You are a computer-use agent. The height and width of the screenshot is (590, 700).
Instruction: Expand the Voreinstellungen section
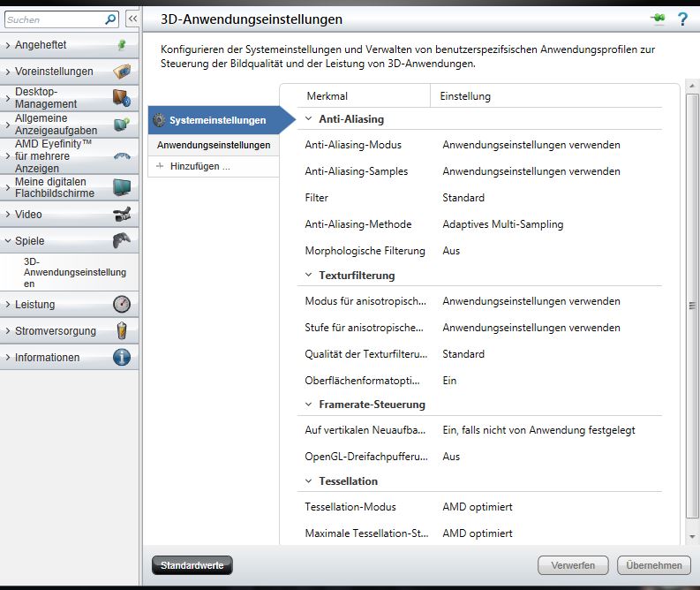point(8,72)
